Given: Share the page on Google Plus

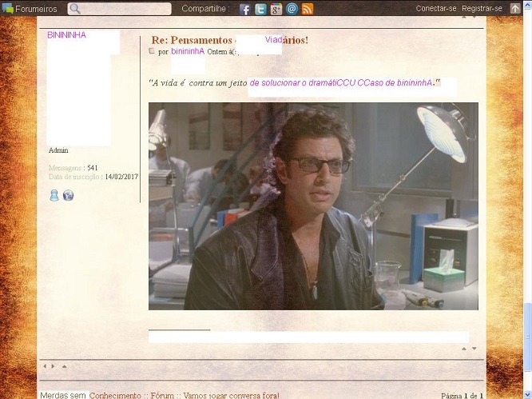Looking at the screenshot, I should coord(276,9).
